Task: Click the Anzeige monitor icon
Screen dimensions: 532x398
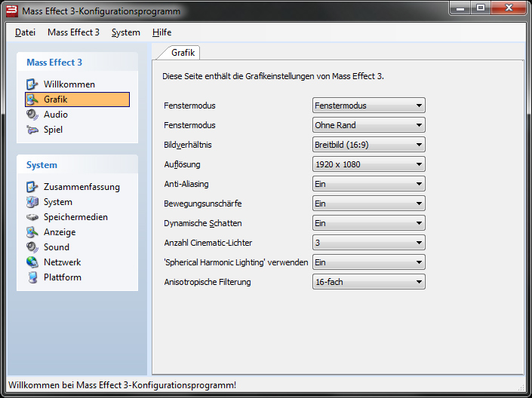Action: pos(32,232)
